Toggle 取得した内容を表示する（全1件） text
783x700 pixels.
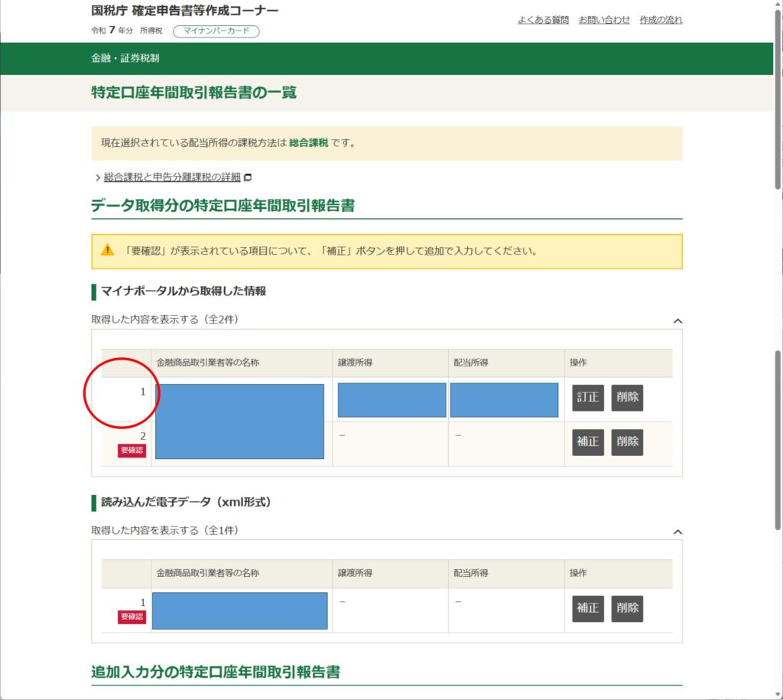click(x=170, y=530)
